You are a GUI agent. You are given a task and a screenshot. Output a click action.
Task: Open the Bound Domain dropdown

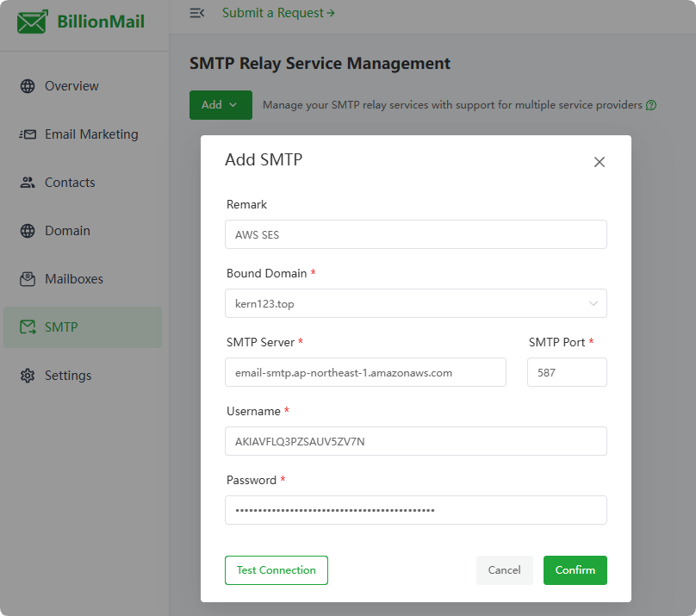[x=415, y=303]
